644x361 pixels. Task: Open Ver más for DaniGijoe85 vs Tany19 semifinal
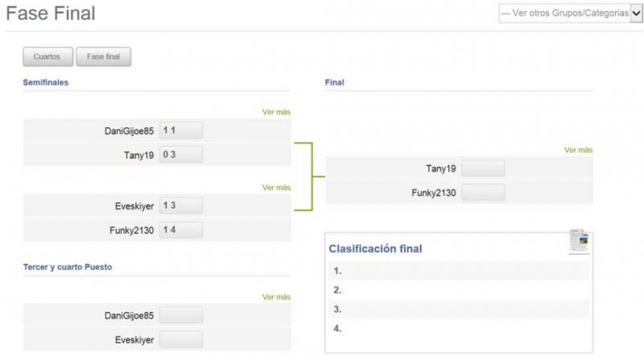pos(276,112)
